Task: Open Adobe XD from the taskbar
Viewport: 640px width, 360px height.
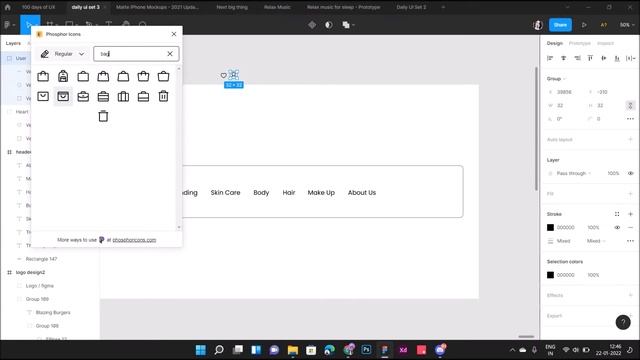Action: point(403,350)
